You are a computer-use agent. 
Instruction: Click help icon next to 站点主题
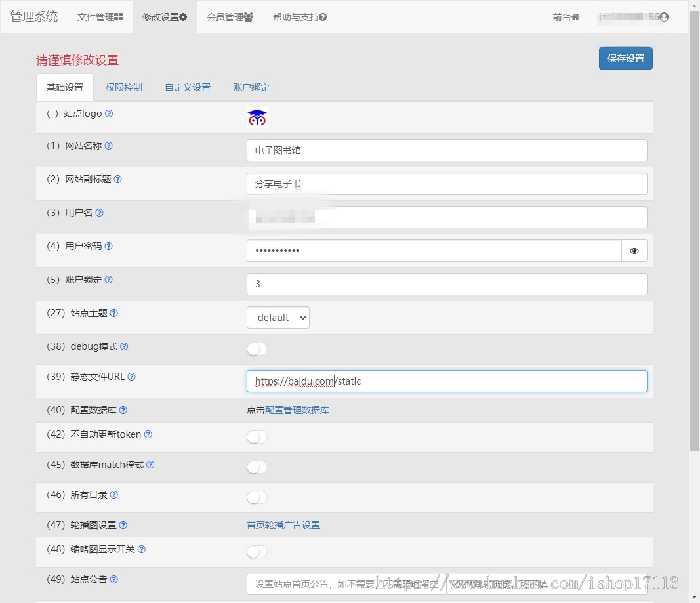(x=114, y=313)
